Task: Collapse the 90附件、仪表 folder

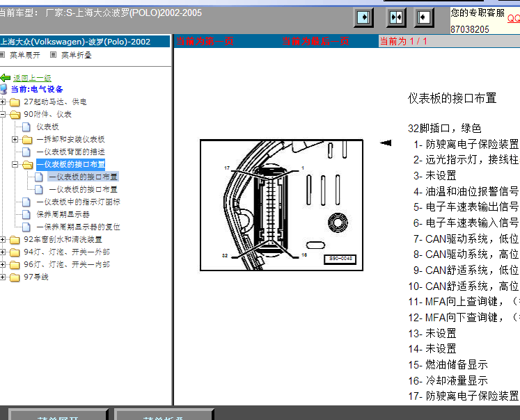Action: [3, 114]
